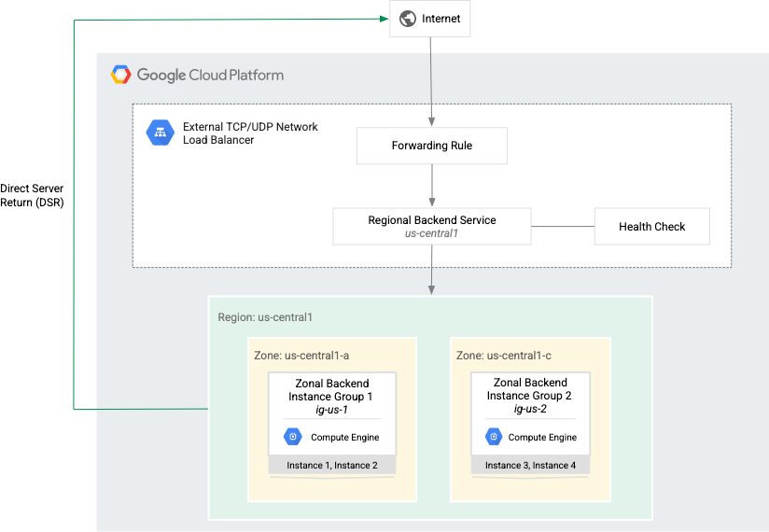This screenshot has height=532, width=769.
Task: Select the Region: us-central1 label
Action: pos(265,317)
